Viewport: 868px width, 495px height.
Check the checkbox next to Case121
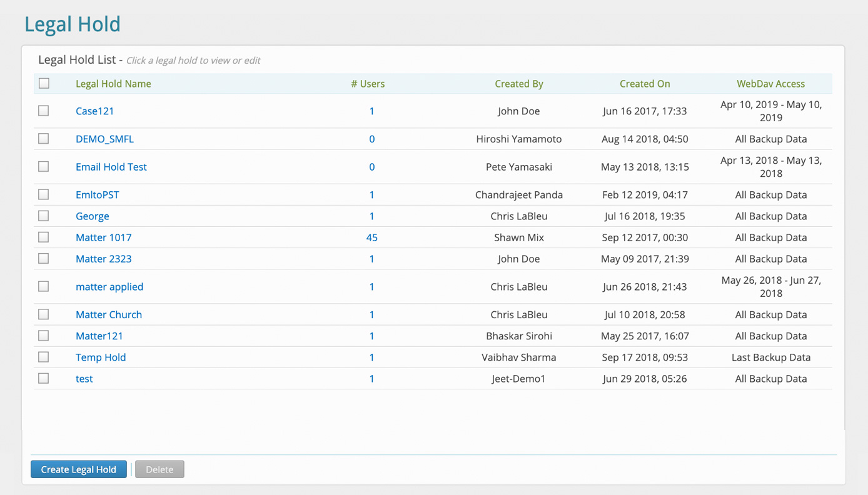click(44, 111)
